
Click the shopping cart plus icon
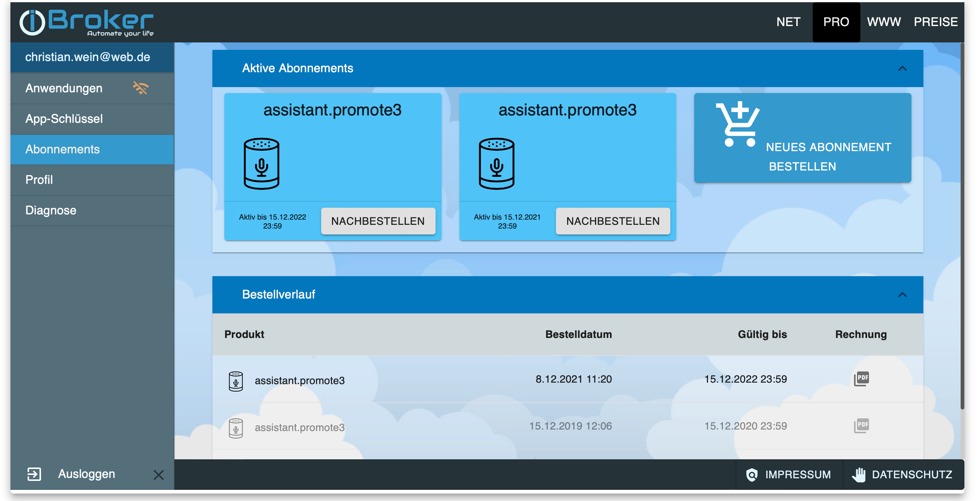click(x=738, y=124)
